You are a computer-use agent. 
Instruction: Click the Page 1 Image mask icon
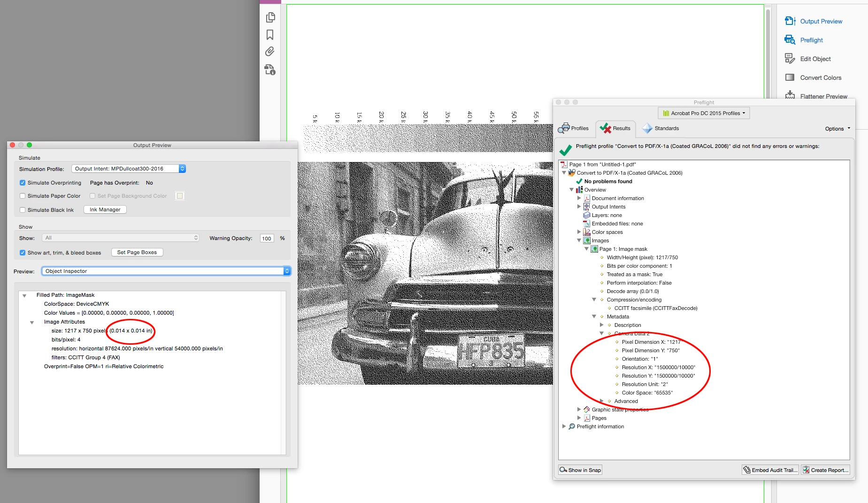[594, 249]
